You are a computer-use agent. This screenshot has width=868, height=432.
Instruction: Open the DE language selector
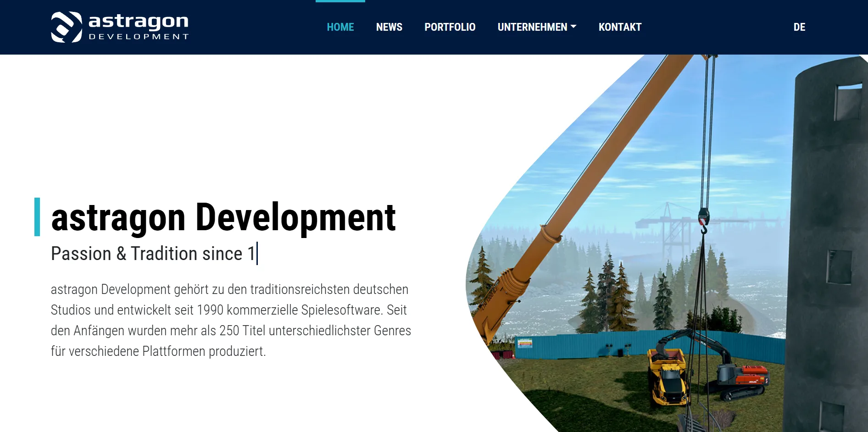[800, 27]
